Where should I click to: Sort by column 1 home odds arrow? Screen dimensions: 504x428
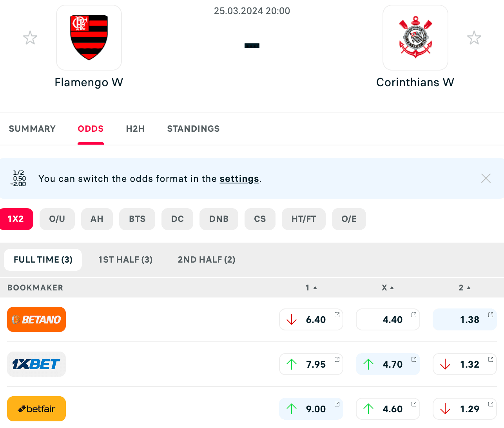[x=315, y=288]
